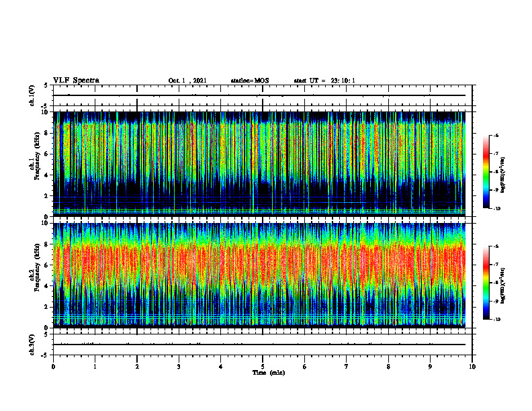
Task: Click the "-6" tick on ch.1 colorbar
Action: 496,136
